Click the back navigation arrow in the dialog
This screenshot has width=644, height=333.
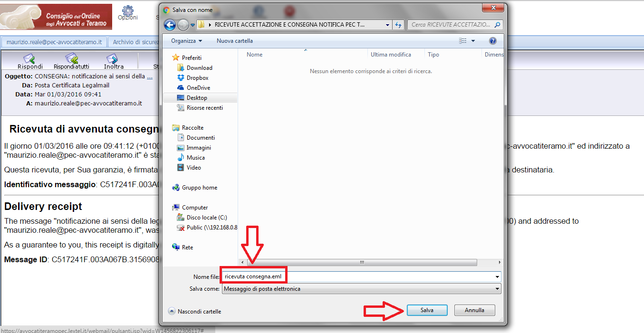pos(170,25)
